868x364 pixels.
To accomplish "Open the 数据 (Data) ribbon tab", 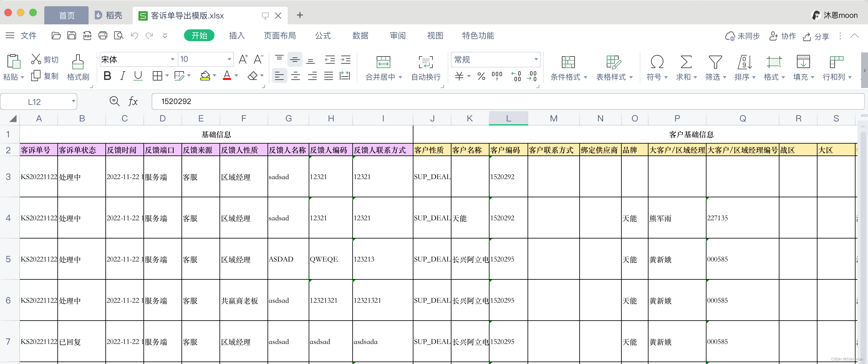I will point(360,35).
